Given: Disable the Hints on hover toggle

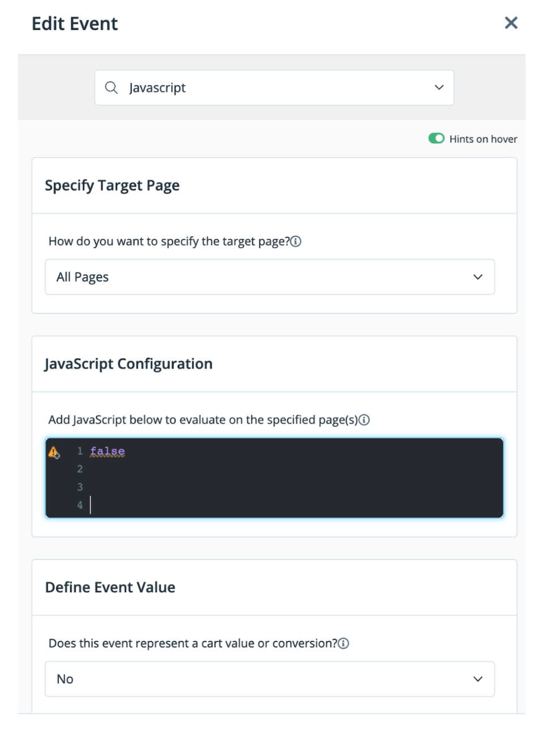Looking at the screenshot, I should 436,139.
